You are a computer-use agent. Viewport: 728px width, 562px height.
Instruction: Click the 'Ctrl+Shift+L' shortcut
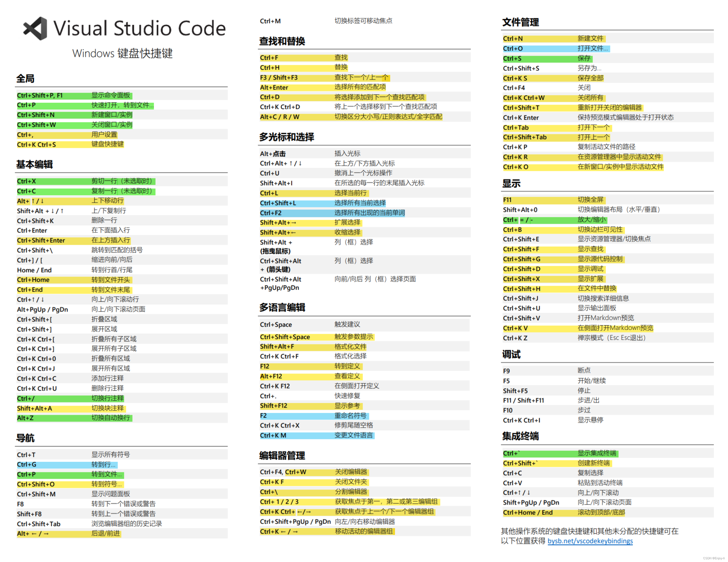(x=278, y=203)
